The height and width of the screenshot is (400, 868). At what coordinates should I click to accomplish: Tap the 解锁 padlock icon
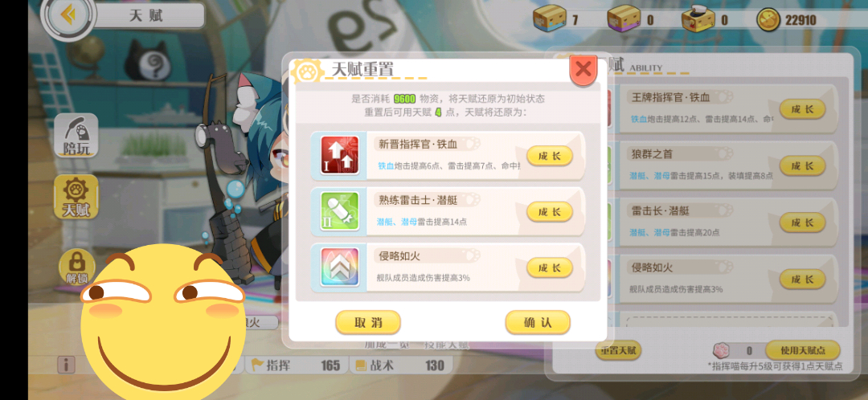[75, 267]
